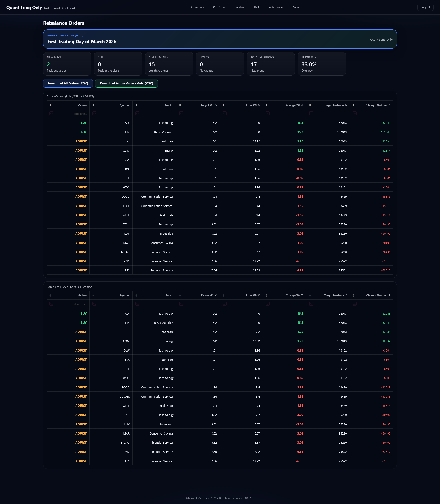440x504 pixels.
Task: Toggle case sensitivity for Complete Sheet Symbol filter
Action: pos(94,304)
